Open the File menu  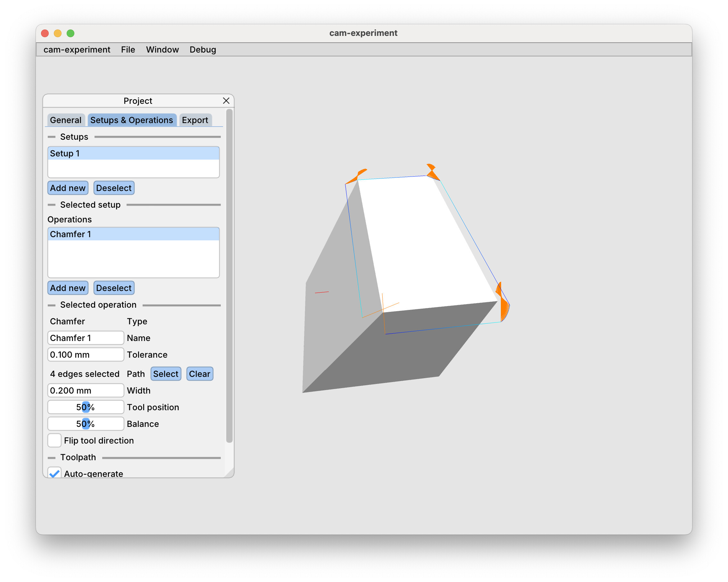(x=128, y=50)
